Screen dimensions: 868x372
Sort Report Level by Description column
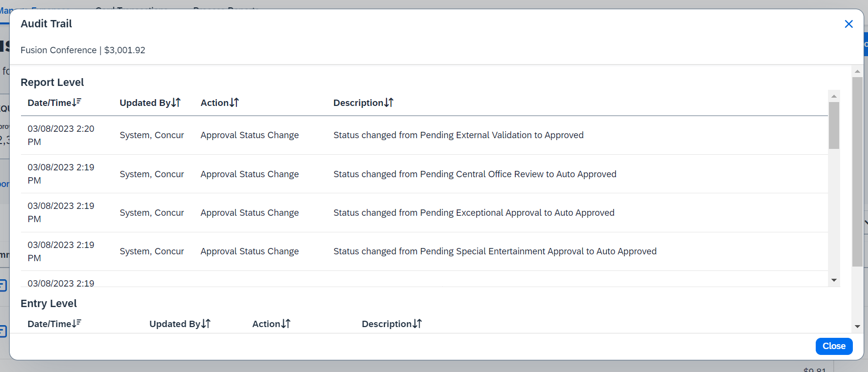[363, 103]
